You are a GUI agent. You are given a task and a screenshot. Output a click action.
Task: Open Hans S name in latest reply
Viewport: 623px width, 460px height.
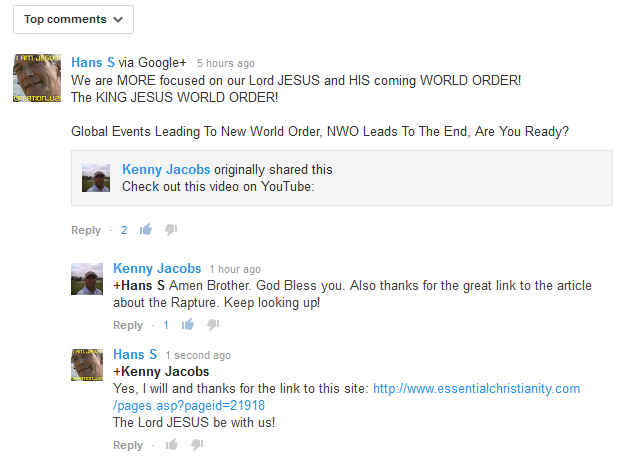pos(135,354)
